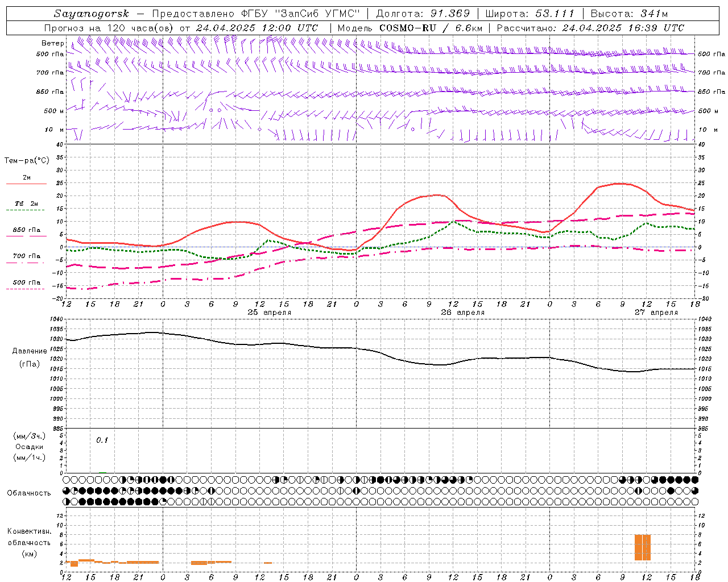
Task: Click the '850 гПа' wind level label on the left side
Action: pos(50,92)
